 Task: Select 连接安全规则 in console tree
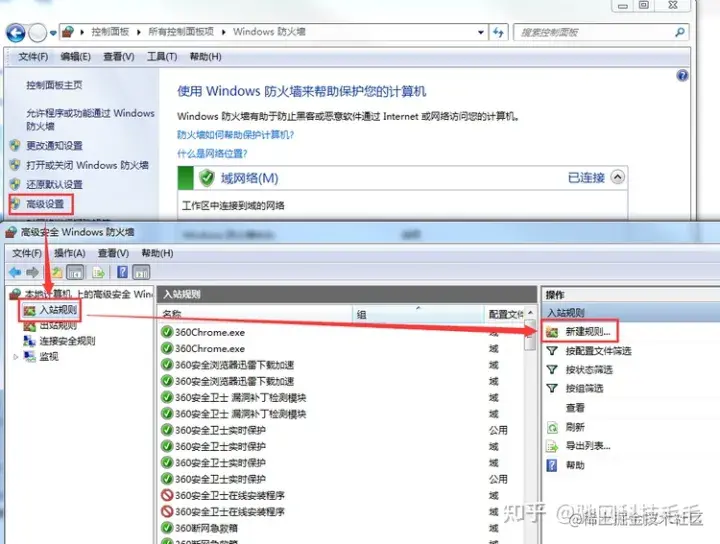(67, 341)
